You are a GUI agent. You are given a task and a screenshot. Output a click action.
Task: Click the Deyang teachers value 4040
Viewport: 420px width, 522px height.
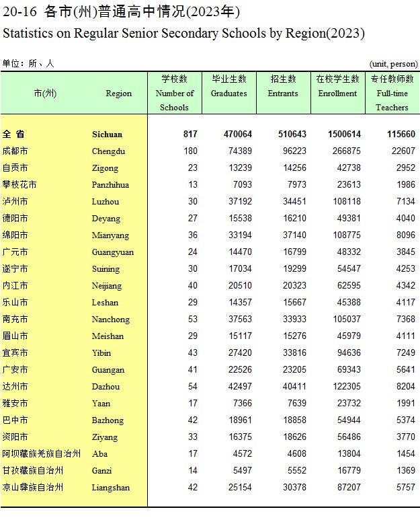[406, 218]
